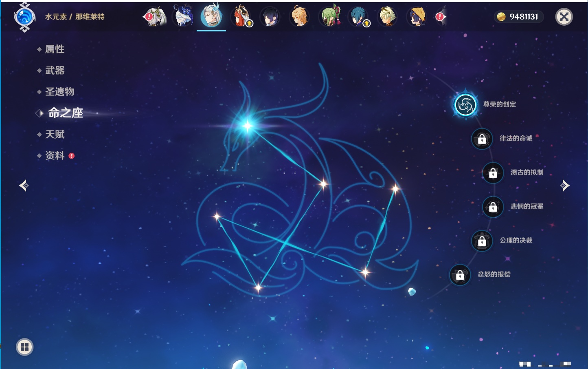Select Furina's avatar with the blue hat
This screenshot has width=588, height=369.
coord(183,16)
